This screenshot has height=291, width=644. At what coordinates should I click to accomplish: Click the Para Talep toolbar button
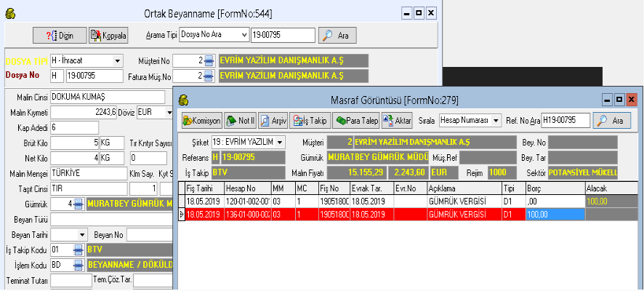pyautogui.click(x=355, y=121)
